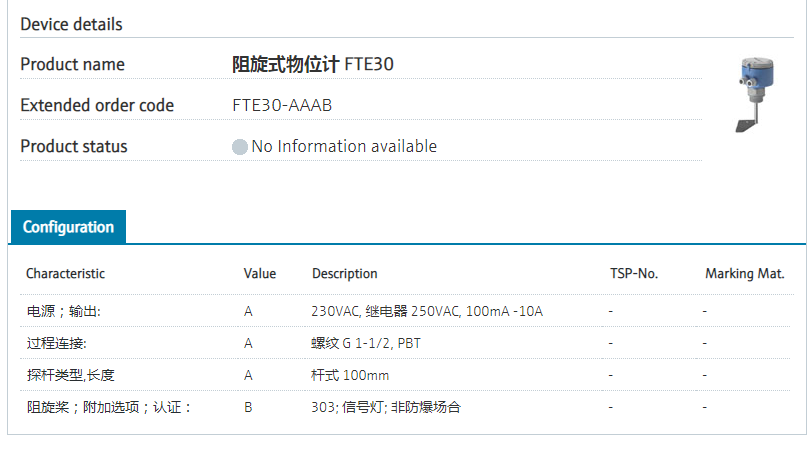This screenshot has height=450, width=812.
Task: Click the TSP-No. column header
Action: tap(634, 273)
